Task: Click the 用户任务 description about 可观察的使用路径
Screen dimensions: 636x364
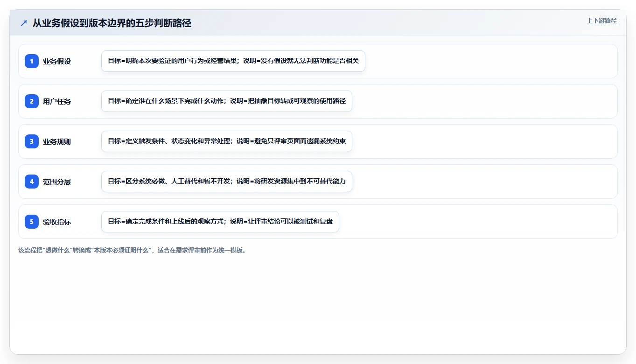Action: tap(227, 101)
